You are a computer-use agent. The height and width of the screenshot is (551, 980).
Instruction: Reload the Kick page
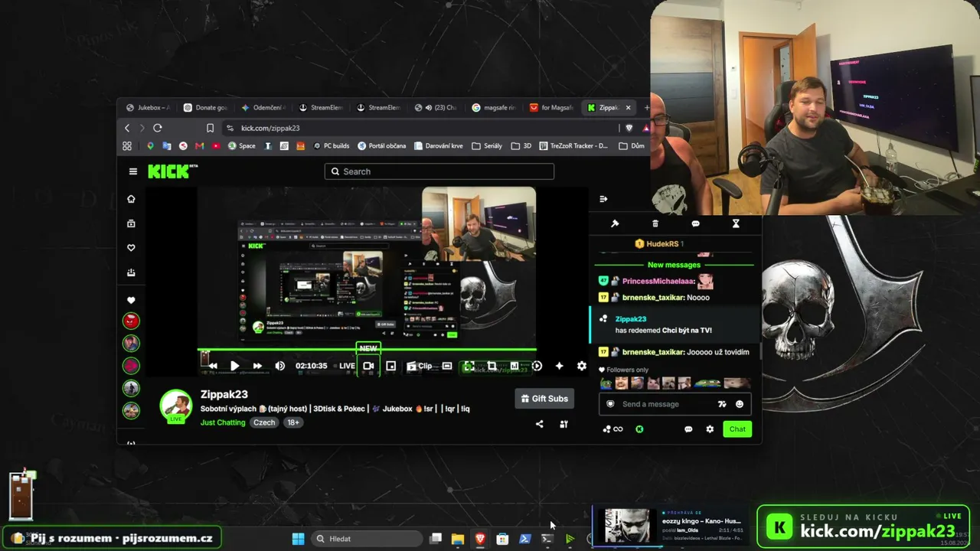point(158,128)
